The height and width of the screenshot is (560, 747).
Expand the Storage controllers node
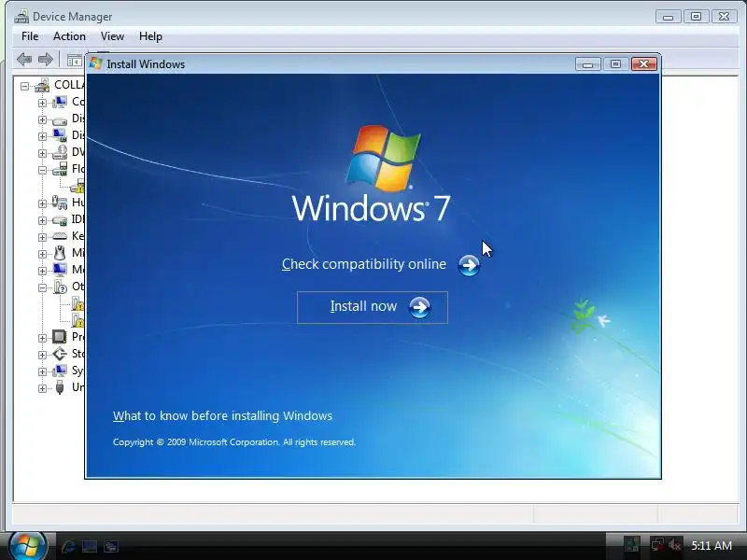click(42, 355)
